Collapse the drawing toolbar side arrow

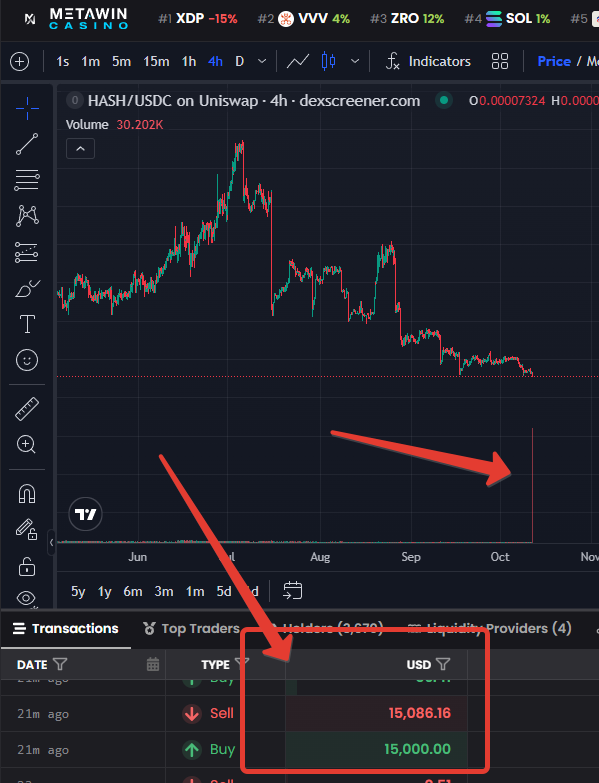coord(51,542)
